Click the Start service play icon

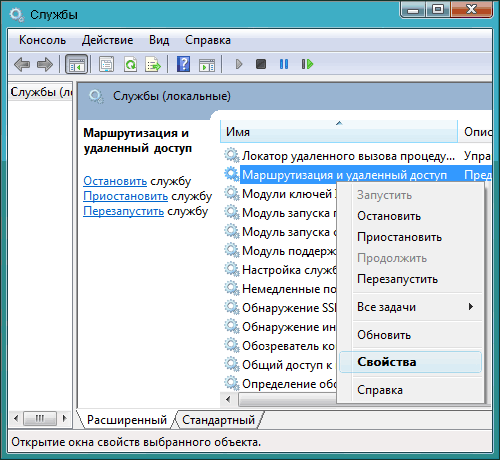[239, 64]
